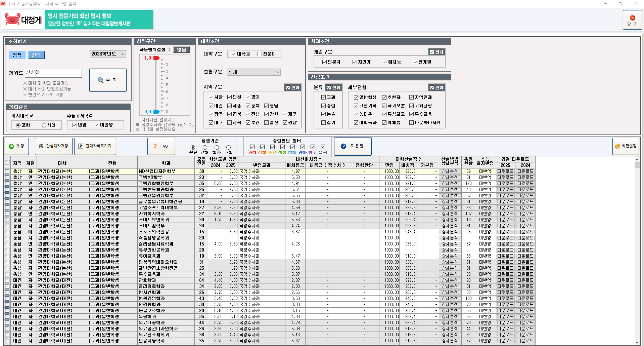Click 상세분석 for 국방XR학부 row
The image size is (644, 346).
(x=450, y=177)
